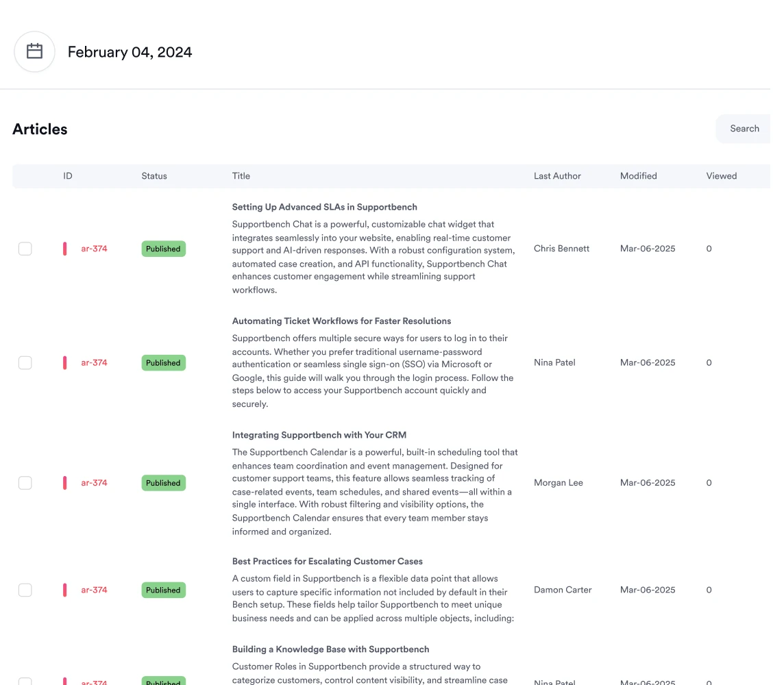Click the ar-374 ID in Chris Bennett's row
The image size is (784, 685).
[x=94, y=249]
